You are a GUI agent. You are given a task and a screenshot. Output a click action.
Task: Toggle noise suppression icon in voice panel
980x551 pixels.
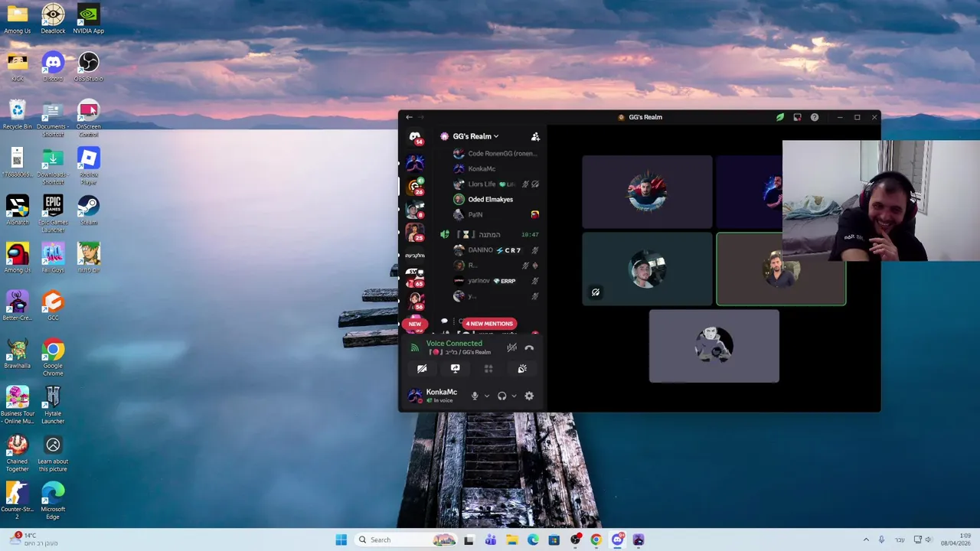click(511, 347)
